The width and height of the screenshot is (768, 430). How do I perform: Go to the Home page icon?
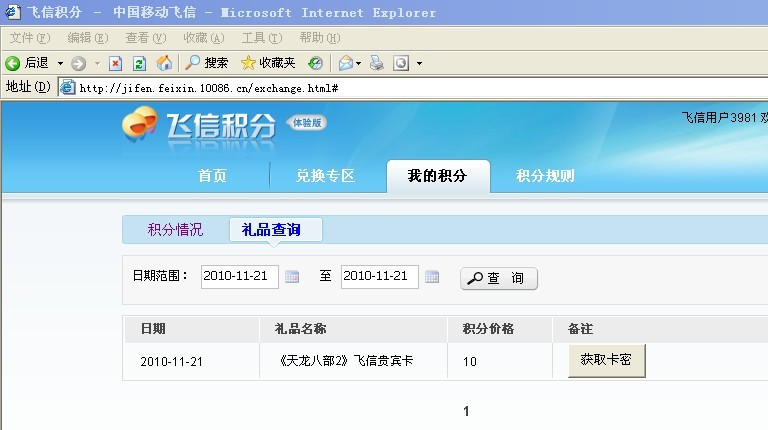(x=164, y=63)
